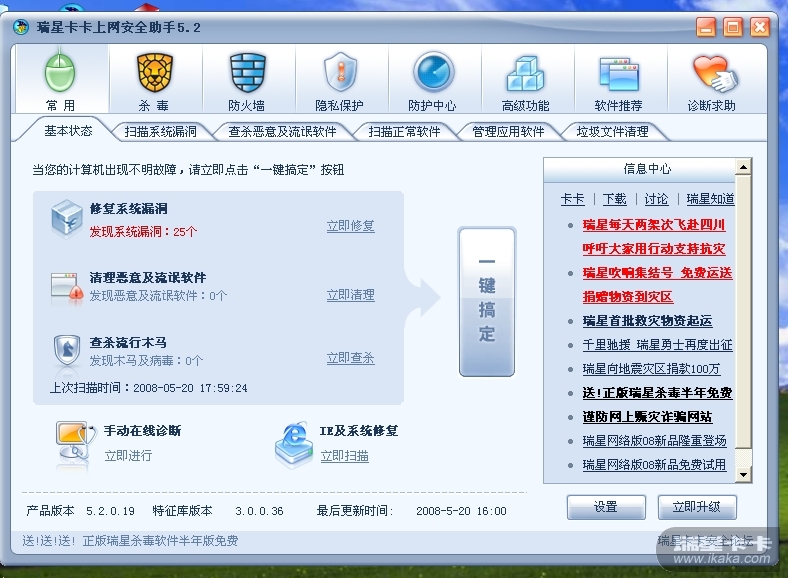The width and height of the screenshot is (788, 578).
Task: Click the 立即修复 link
Action: tap(351, 226)
